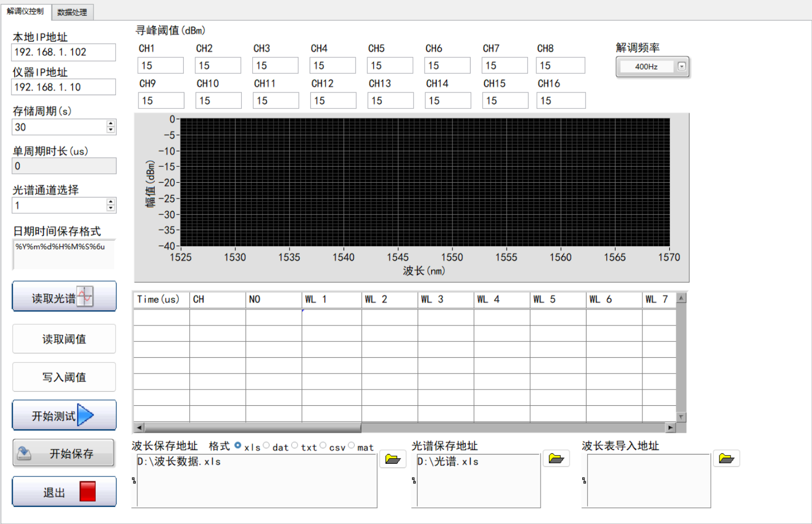Open folder browser for 波长表导入地址
This screenshot has height=524, width=812.
[x=726, y=458]
